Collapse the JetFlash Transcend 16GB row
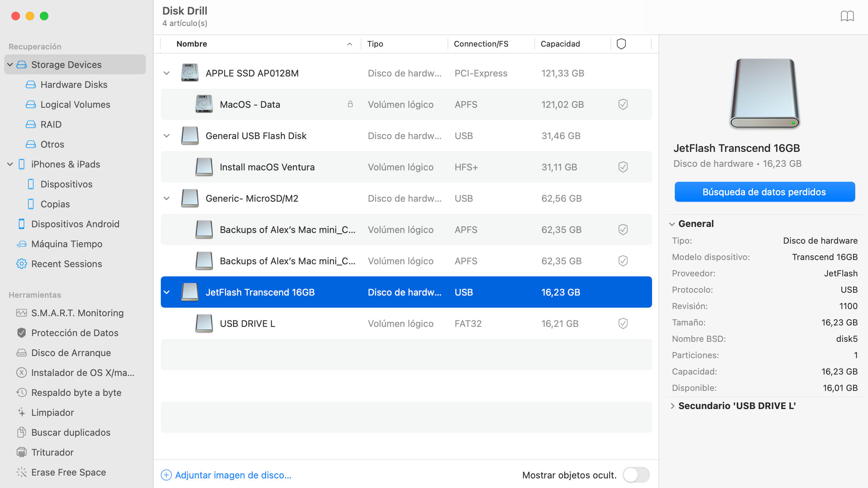Screen dimensions: 868x488 (x=166, y=292)
